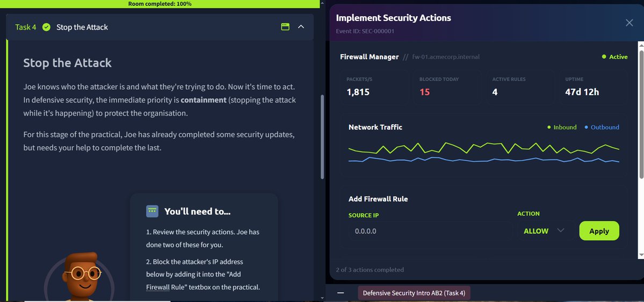Image resolution: width=644 pixels, height=302 pixels.
Task: Click the Active Rules value 4
Action: point(495,92)
